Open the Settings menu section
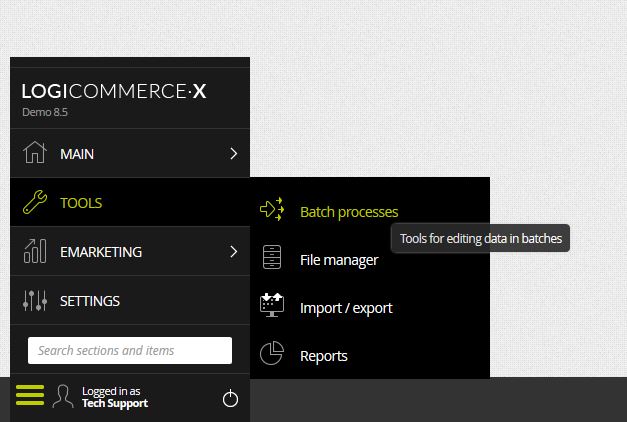The width and height of the screenshot is (627, 422). click(130, 300)
